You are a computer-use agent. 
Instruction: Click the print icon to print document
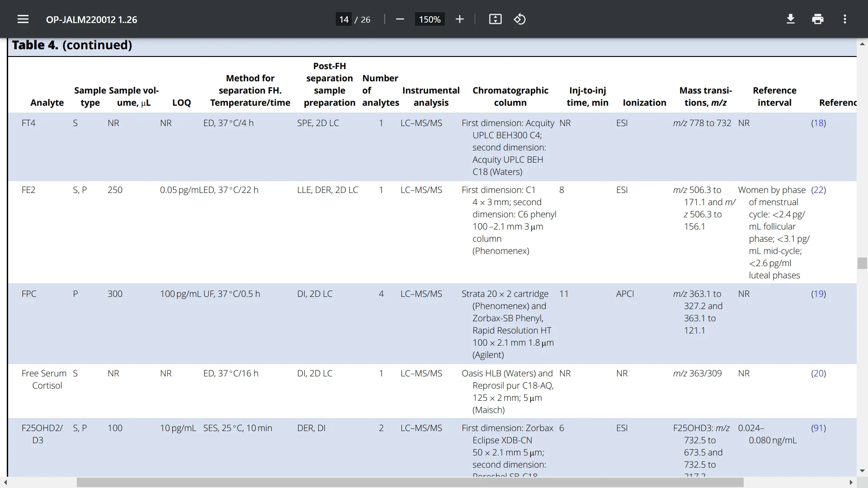tap(818, 20)
